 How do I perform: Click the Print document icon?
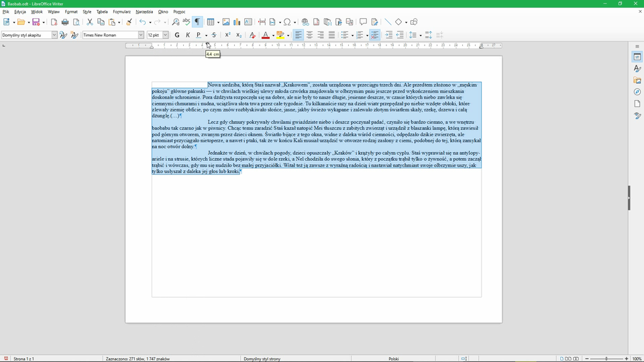click(x=65, y=22)
